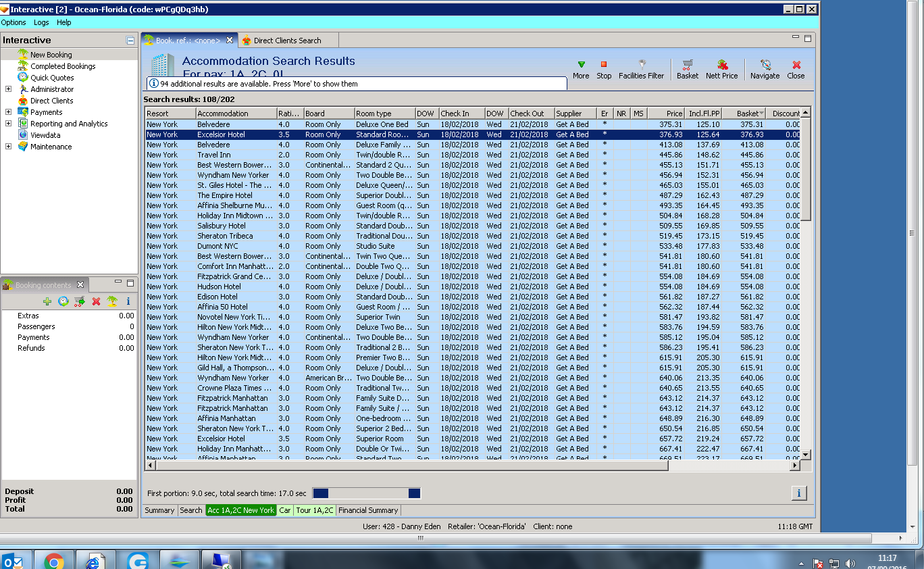Switch to the Summary tab
Viewport: 924px width, 569px height.
click(x=159, y=510)
